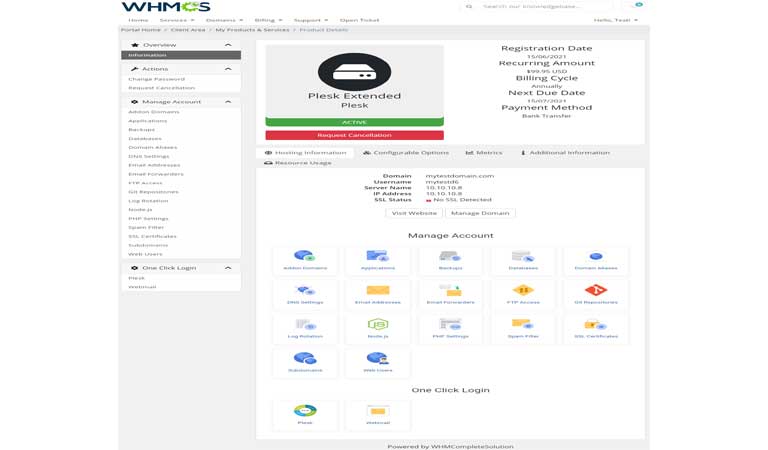Image resolution: width=768 pixels, height=450 pixels.
Task: Switch to the Metrics tab
Action: pos(484,153)
